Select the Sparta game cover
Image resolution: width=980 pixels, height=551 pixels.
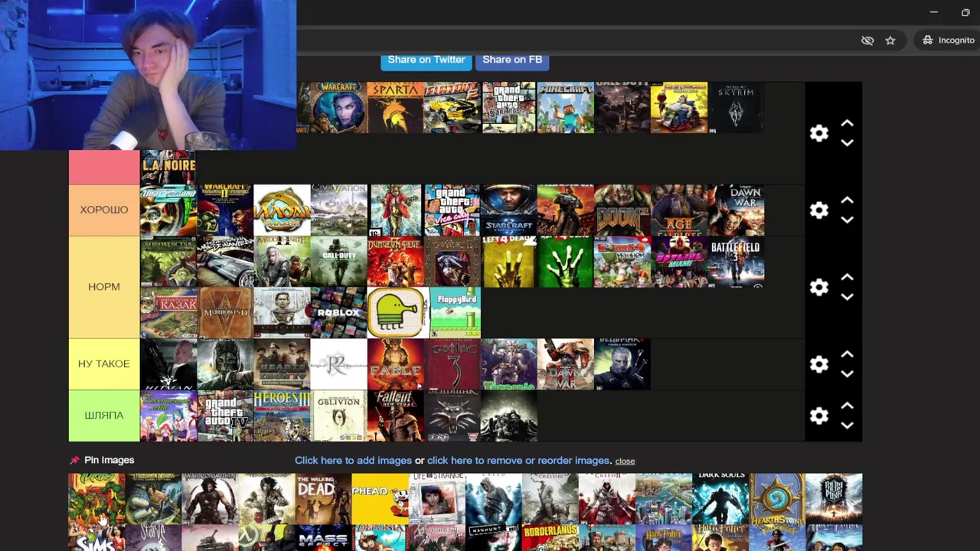coord(395,108)
